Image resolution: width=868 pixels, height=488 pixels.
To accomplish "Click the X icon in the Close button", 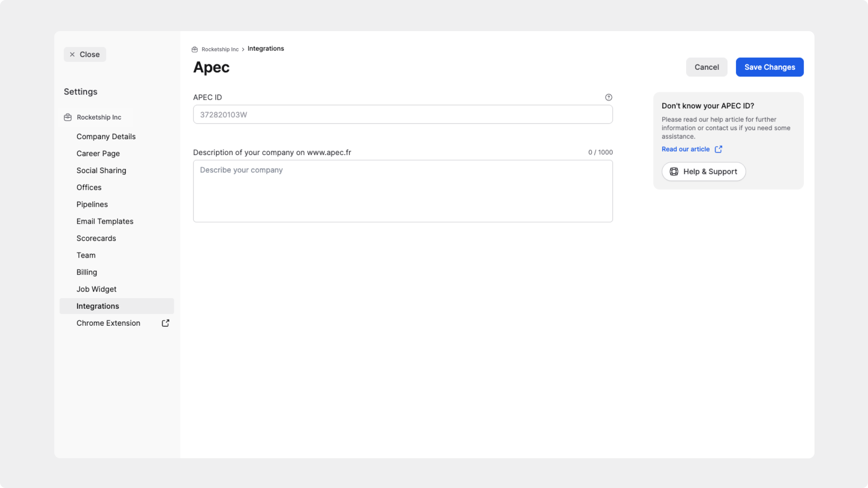I will click(72, 55).
